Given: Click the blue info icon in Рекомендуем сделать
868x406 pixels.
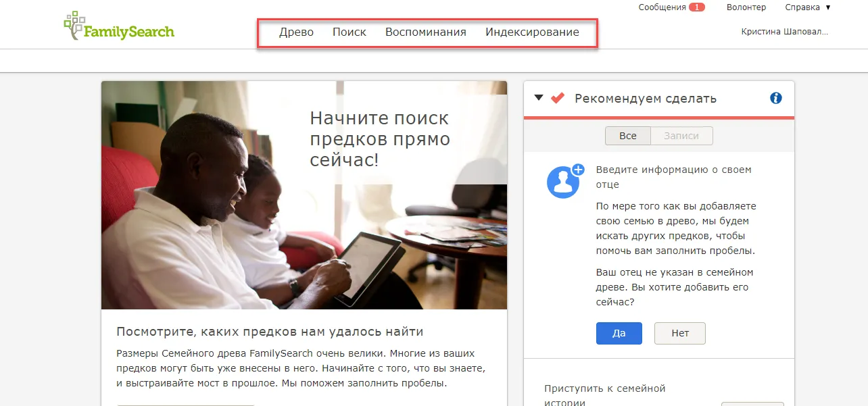Looking at the screenshot, I should pos(776,98).
